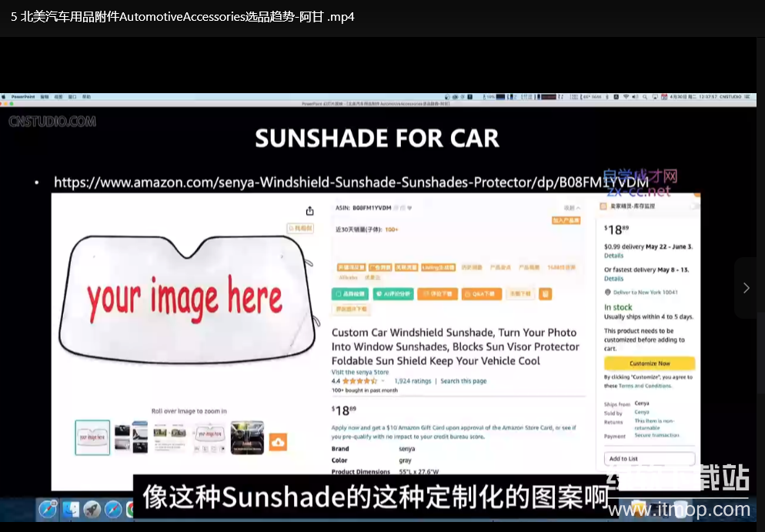
Task: Click Search this page link
Action: click(x=463, y=381)
